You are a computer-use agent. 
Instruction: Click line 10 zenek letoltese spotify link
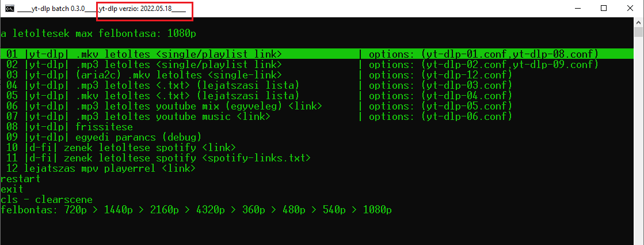pyautogui.click(x=121, y=148)
